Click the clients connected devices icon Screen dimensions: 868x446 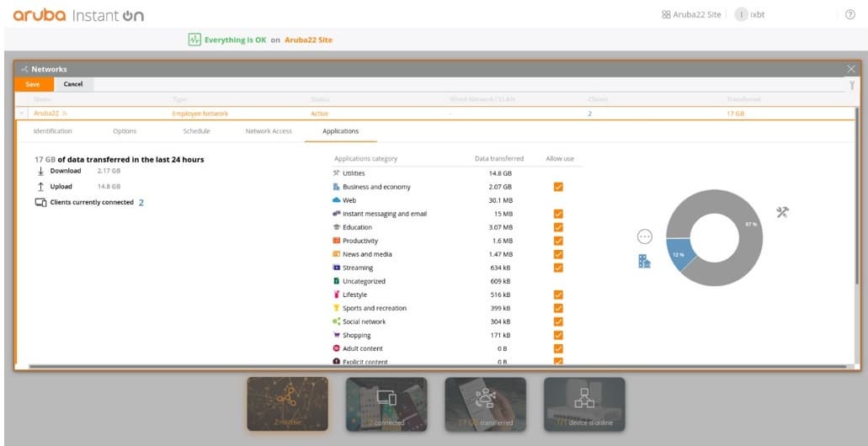coord(41,203)
